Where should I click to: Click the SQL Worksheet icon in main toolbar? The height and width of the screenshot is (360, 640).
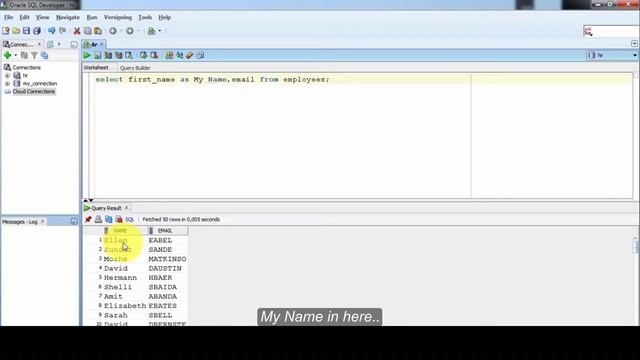coord(151,31)
